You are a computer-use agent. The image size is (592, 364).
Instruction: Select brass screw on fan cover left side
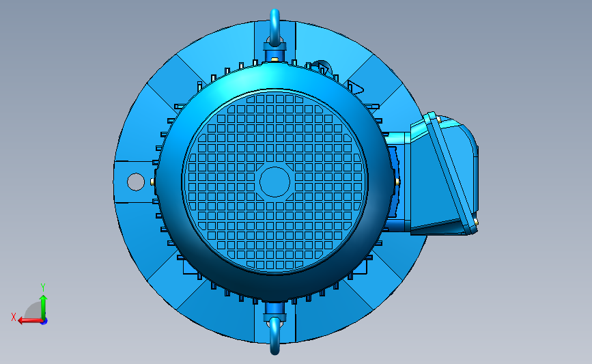[x=152, y=182]
